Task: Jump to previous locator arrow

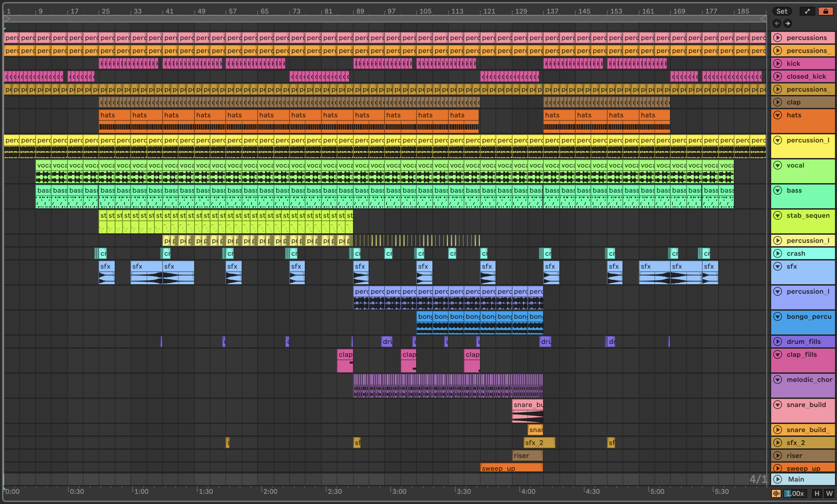Action: 777,23
